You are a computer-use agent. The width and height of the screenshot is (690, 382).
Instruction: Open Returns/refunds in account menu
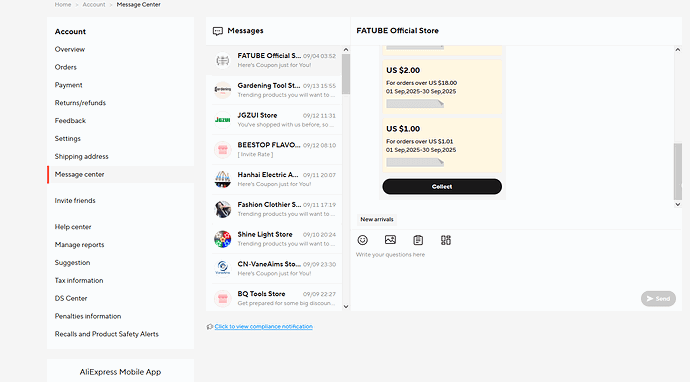click(80, 103)
